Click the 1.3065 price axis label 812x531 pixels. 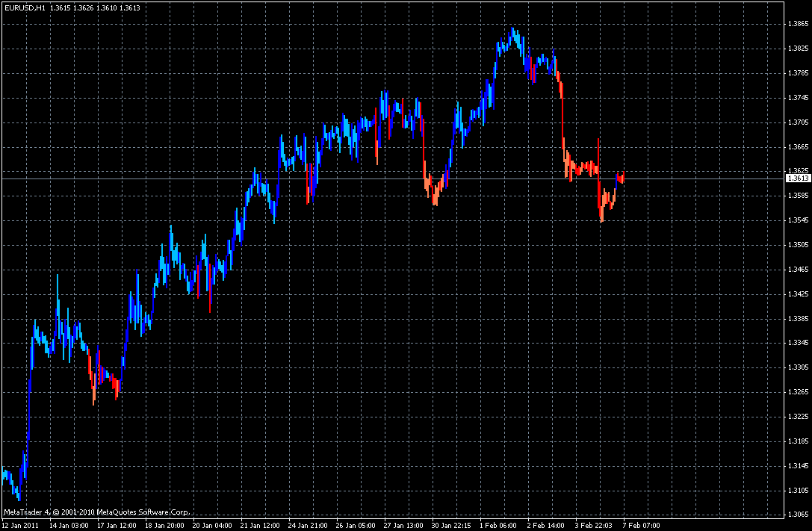click(798, 515)
